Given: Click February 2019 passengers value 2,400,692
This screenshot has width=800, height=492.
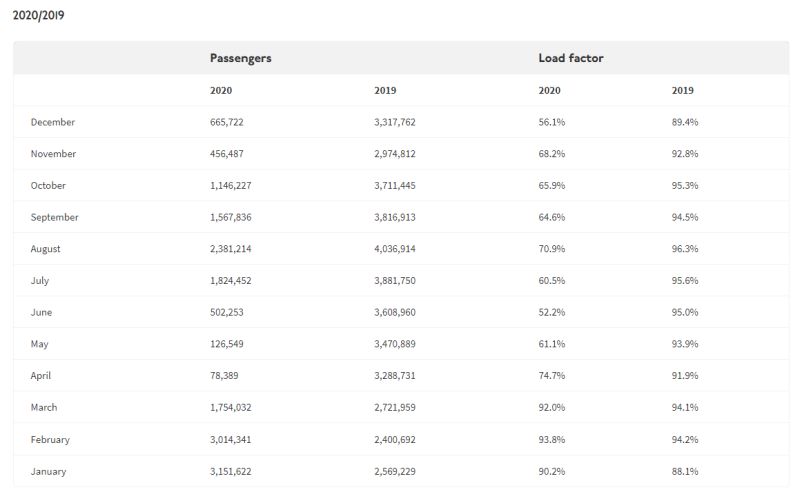Looking at the screenshot, I should pos(394,439).
